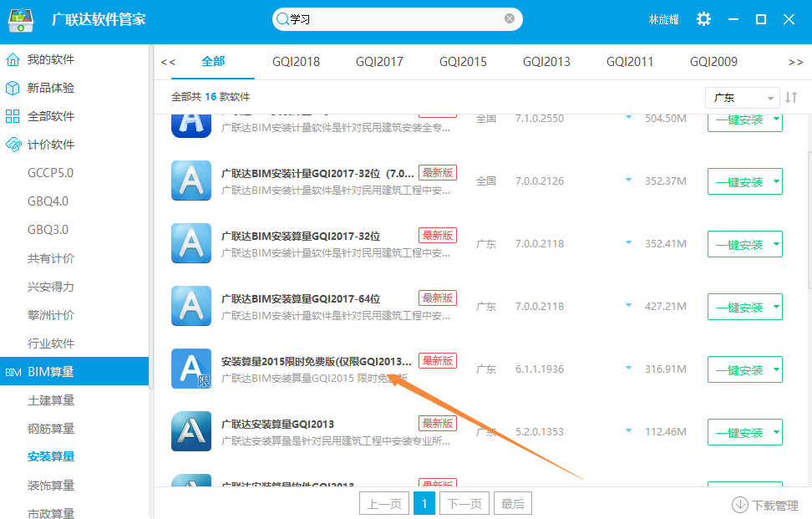Image resolution: width=812 pixels, height=519 pixels.
Task: Select page 1 button
Action: tap(424, 503)
